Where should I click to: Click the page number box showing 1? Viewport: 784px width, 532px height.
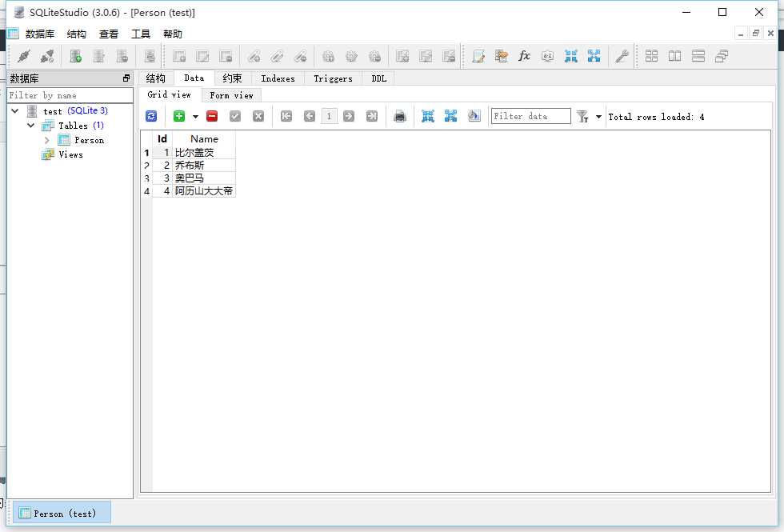coord(329,117)
